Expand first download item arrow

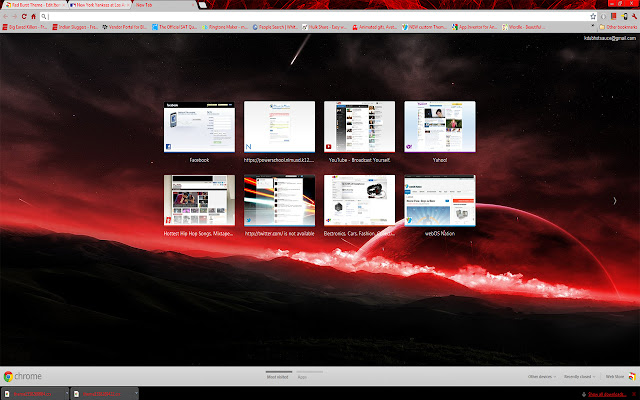tap(67, 393)
